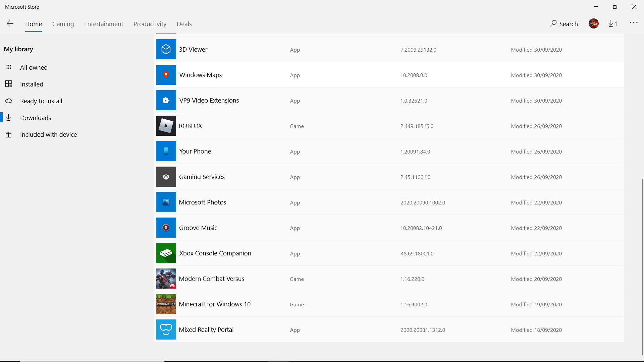Image resolution: width=644 pixels, height=362 pixels.
Task: Click the Ready to install cloud icon
Action: [x=9, y=101]
